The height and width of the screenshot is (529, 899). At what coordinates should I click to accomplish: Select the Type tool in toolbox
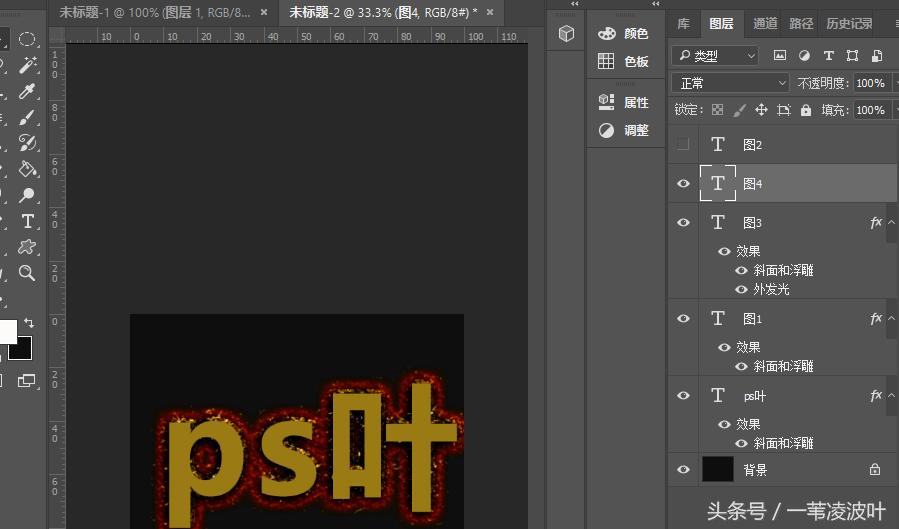[x=27, y=221]
